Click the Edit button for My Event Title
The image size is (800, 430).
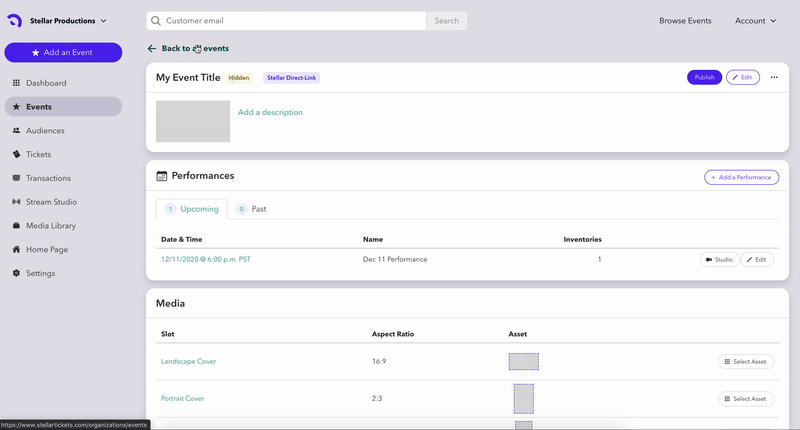click(743, 78)
